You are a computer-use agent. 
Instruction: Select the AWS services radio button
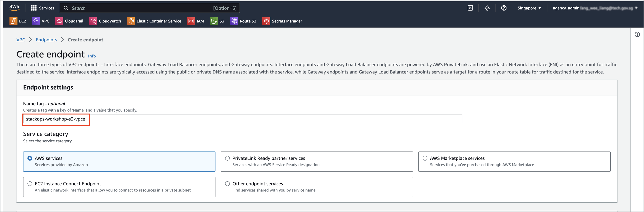pos(30,158)
